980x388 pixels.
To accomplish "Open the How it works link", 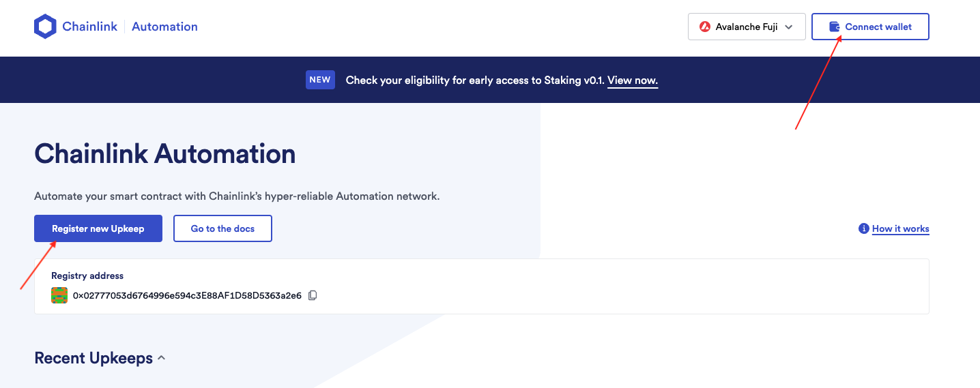I will click(901, 229).
